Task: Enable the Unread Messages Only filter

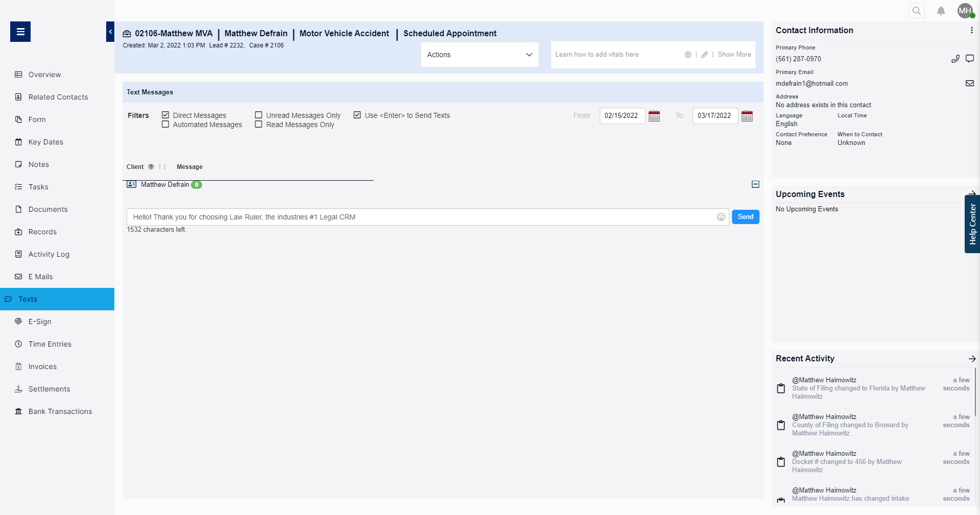Action: [259, 115]
